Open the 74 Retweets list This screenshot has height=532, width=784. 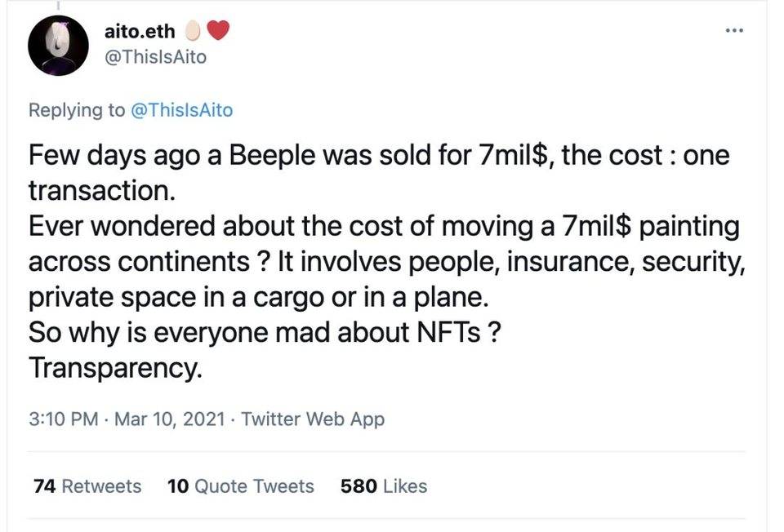tap(85, 485)
